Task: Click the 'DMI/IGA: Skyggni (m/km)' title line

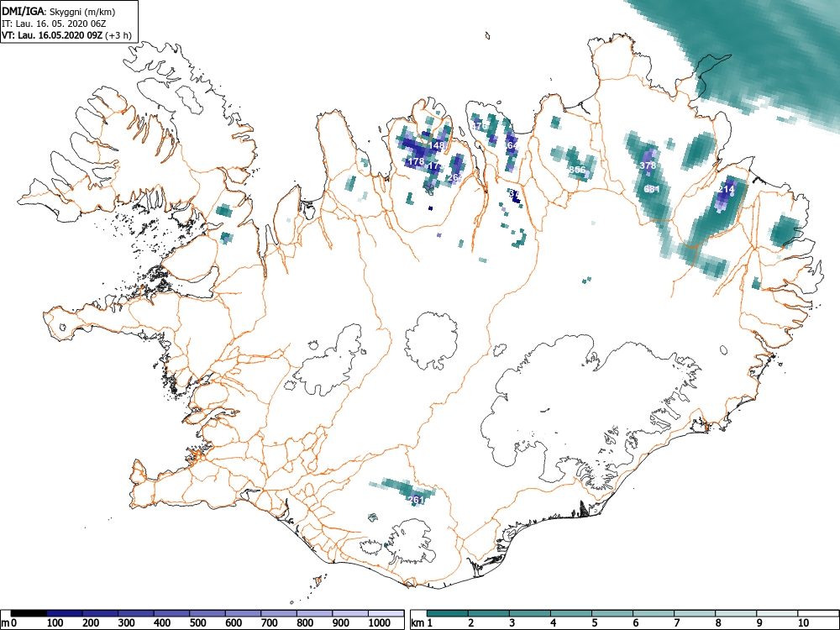Action: 59,11
